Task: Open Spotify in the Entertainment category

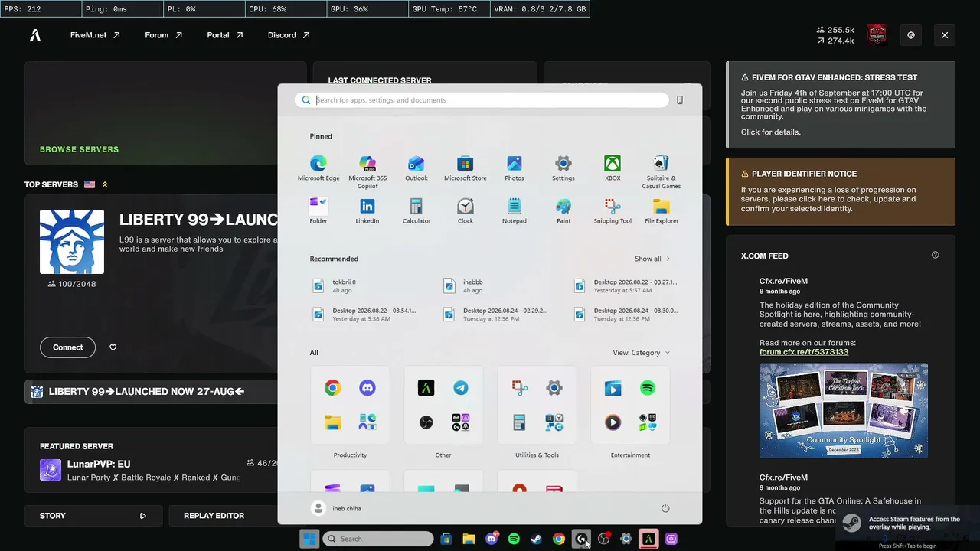Action: (x=648, y=388)
